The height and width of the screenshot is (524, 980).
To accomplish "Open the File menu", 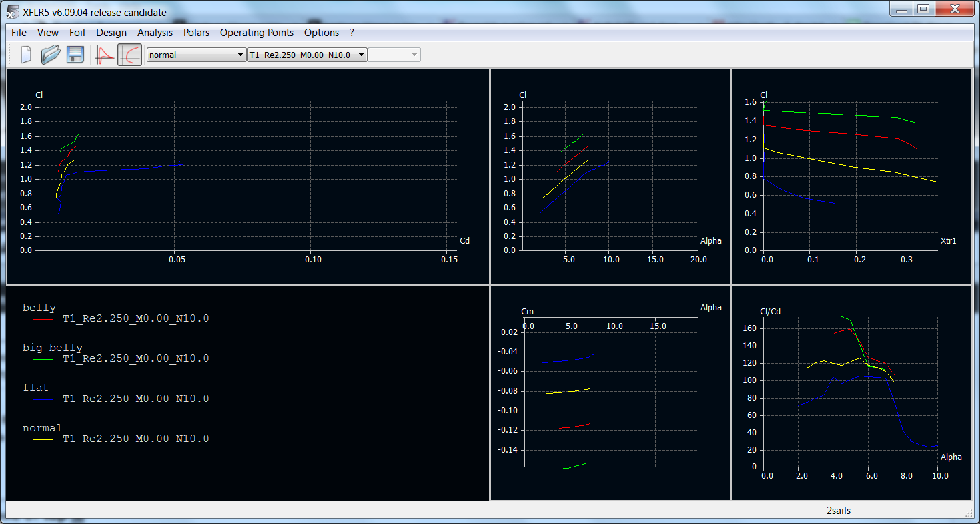I will tap(19, 33).
